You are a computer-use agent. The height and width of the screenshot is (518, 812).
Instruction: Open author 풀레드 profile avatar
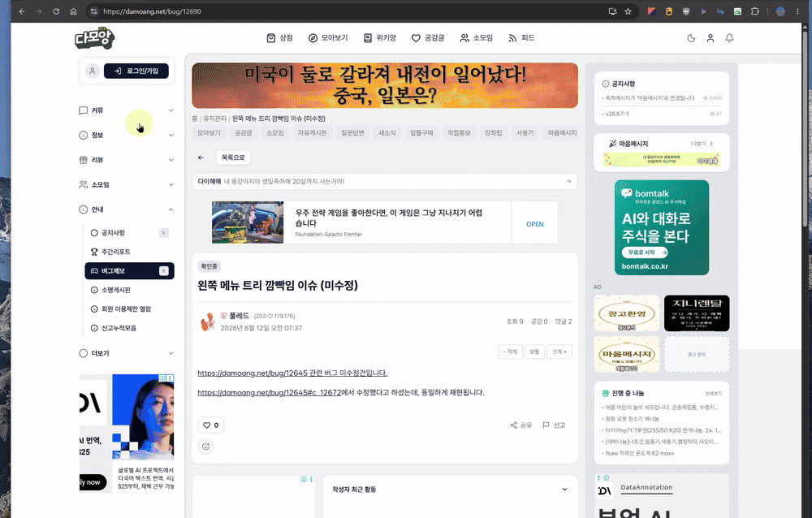(x=208, y=322)
